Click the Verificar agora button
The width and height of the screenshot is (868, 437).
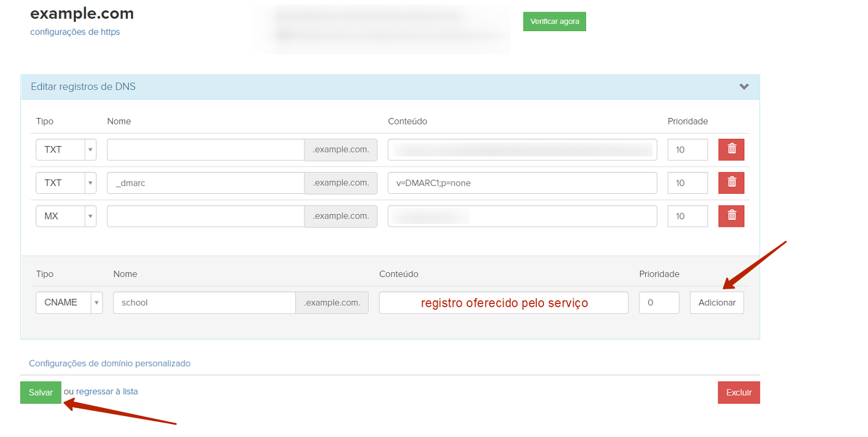pos(554,22)
